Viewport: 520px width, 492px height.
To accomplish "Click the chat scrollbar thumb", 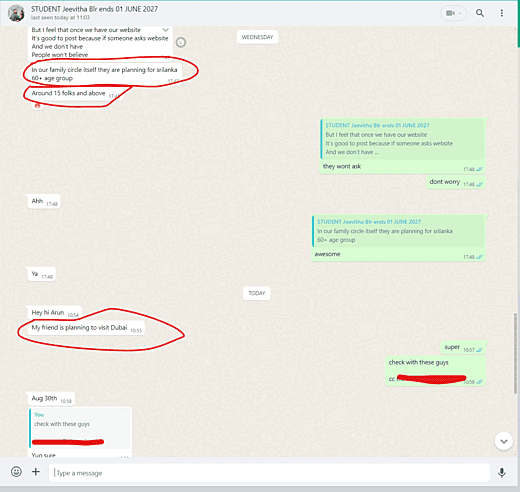I will click(515, 353).
